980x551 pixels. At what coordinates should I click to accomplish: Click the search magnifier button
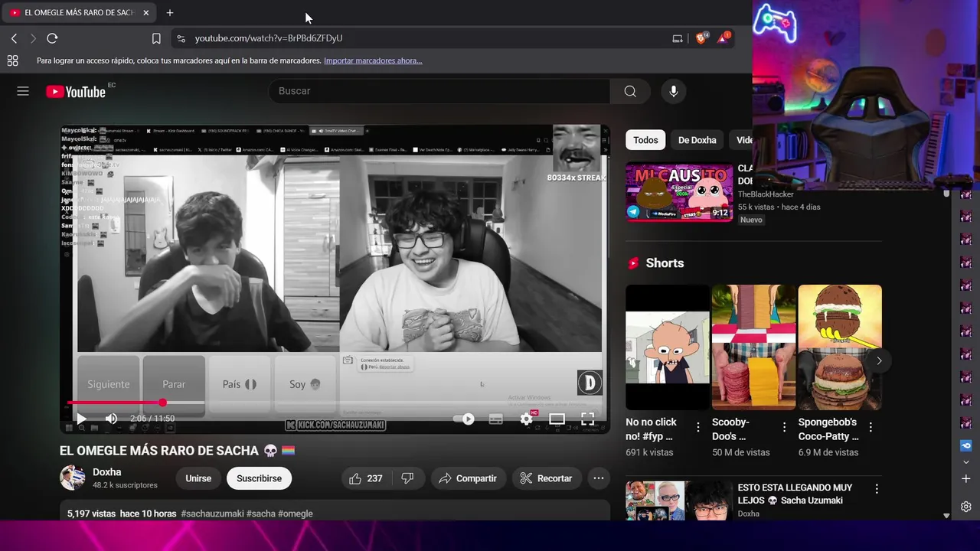[x=630, y=91]
